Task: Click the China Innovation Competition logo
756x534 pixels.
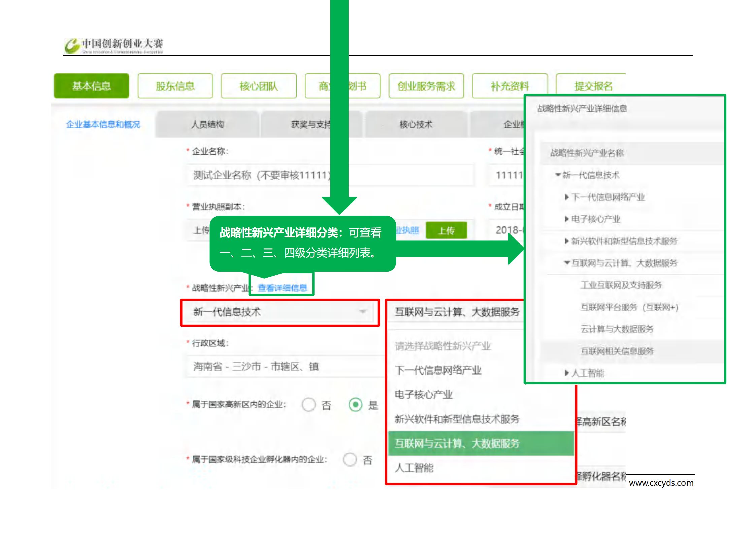Action: (114, 46)
